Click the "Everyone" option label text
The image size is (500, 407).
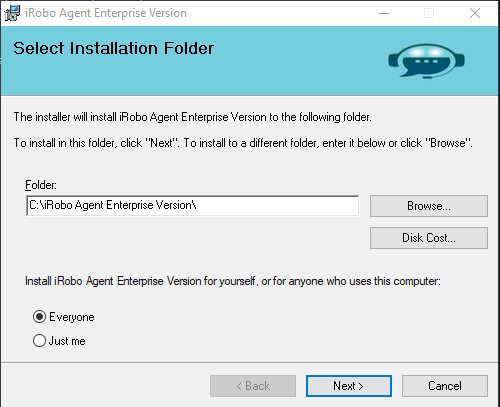coord(72,317)
